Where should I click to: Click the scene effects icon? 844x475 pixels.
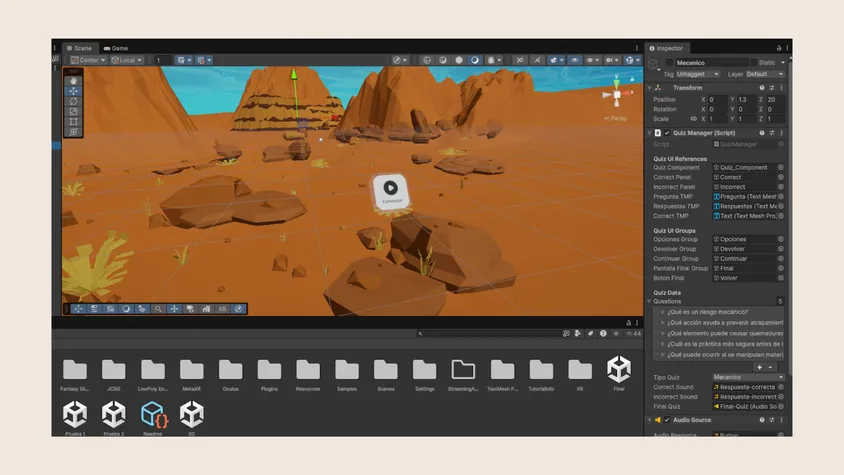(x=475, y=60)
